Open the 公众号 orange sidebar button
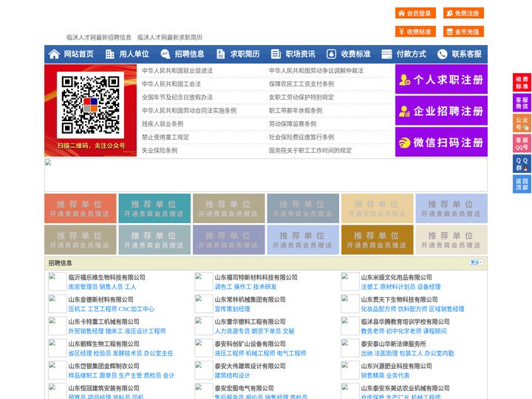Image resolution: width=532 pixels, height=399 pixels. 522,123
